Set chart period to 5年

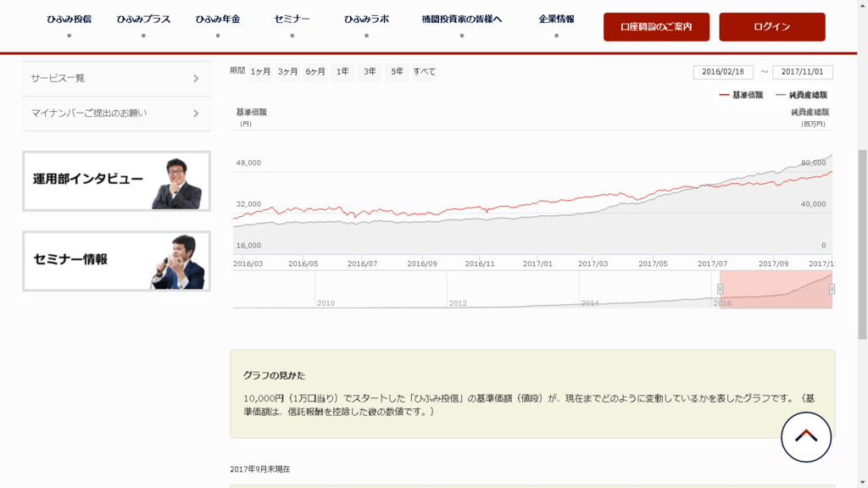397,72
